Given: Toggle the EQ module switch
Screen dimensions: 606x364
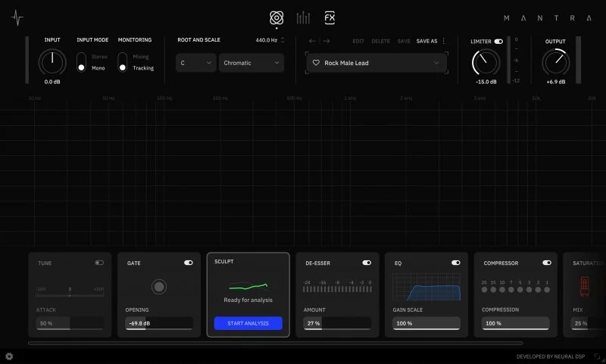Looking at the screenshot, I should pos(456,263).
